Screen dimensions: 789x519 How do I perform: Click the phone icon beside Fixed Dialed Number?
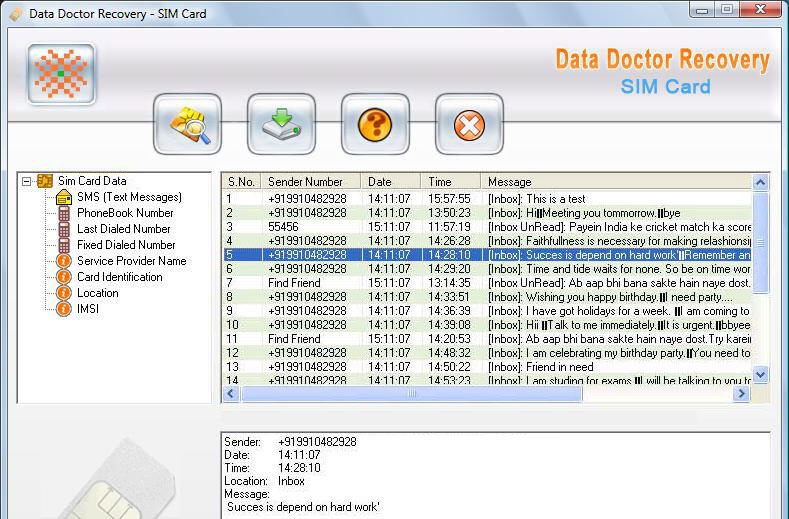(64, 245)
